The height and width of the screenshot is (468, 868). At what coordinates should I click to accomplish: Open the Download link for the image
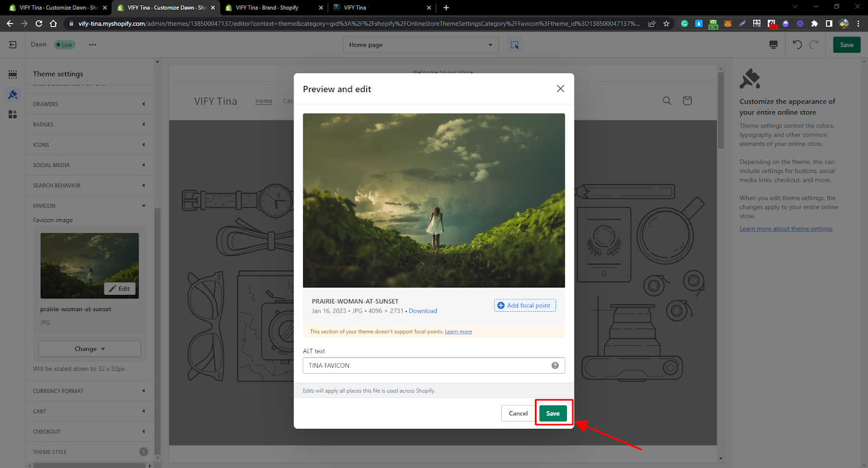423,311
